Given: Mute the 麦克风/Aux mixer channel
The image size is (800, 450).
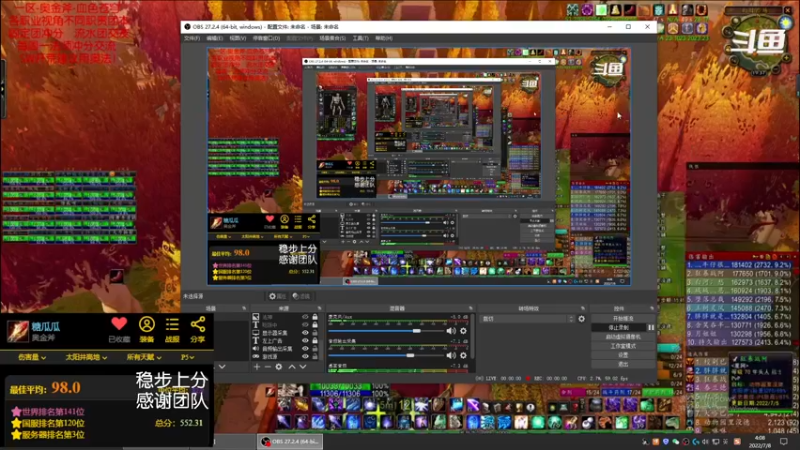Looking at the screenshot, I should coord(451,331).
